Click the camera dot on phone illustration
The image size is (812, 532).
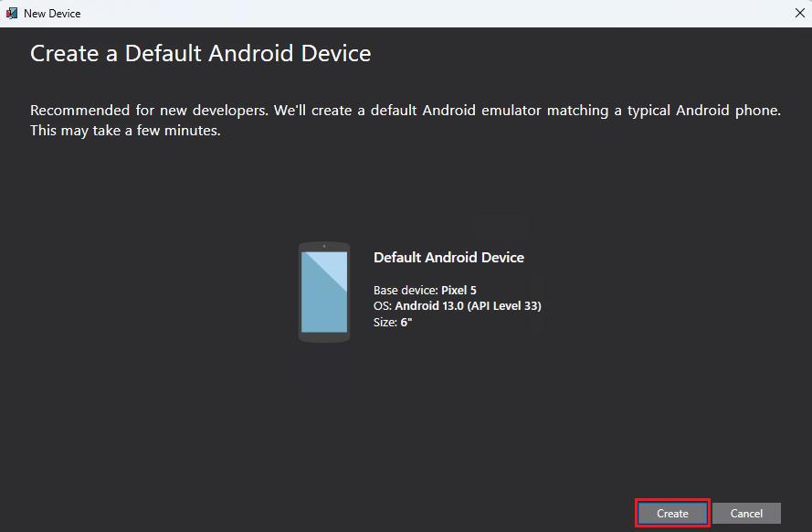tap(324, 247)
